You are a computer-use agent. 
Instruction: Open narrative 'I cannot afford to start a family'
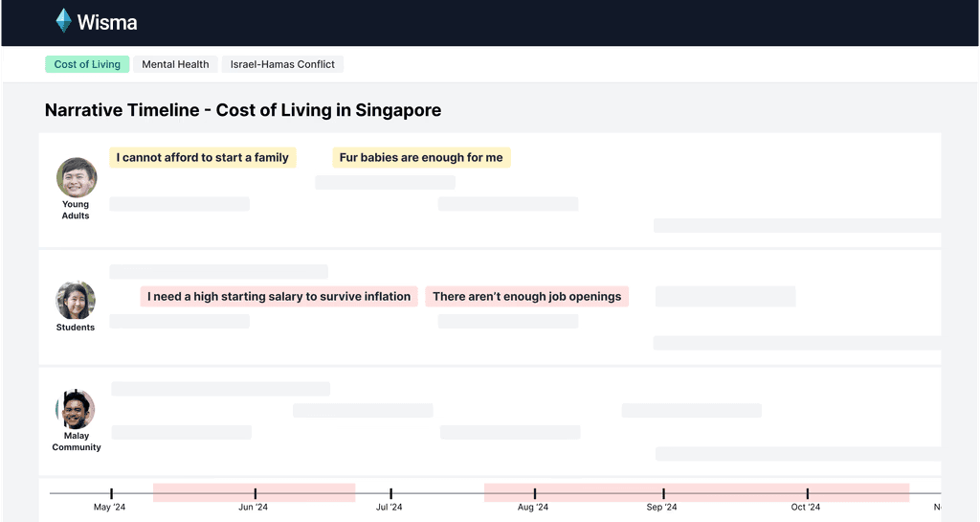tap(203, 157)
